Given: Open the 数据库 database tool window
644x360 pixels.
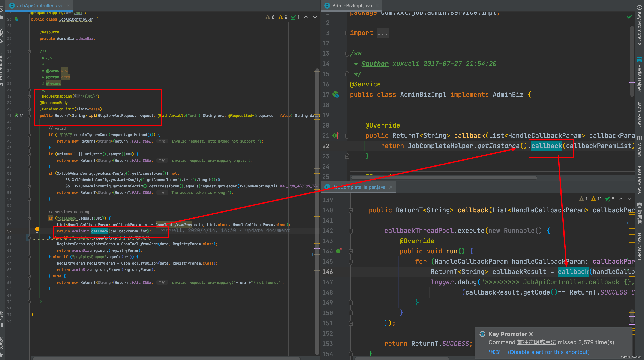Looking at the screenshot, I should [x=640, y=213].
